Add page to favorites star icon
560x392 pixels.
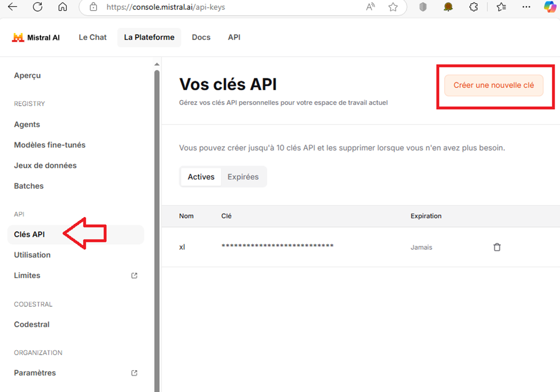pyautogui.click(x=393, y=7)
